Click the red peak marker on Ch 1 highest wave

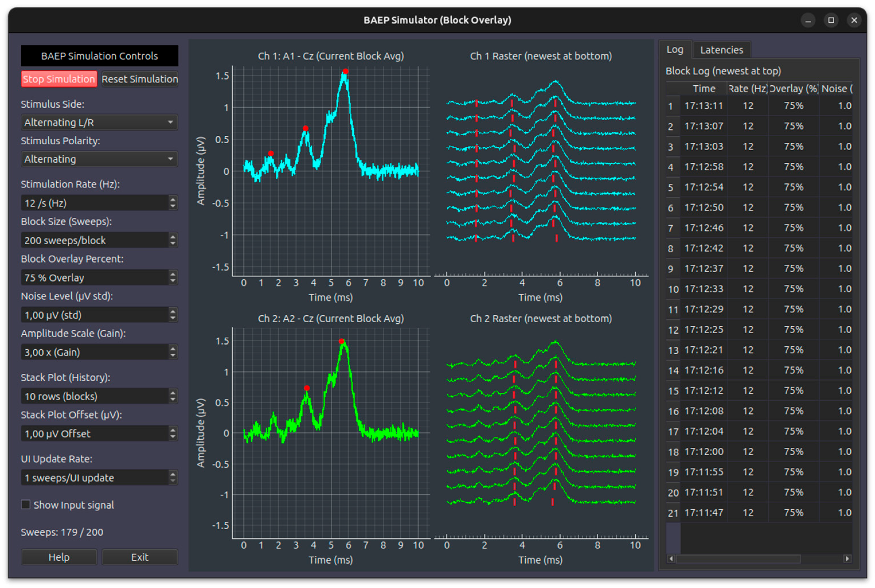[x=346, y=71]
